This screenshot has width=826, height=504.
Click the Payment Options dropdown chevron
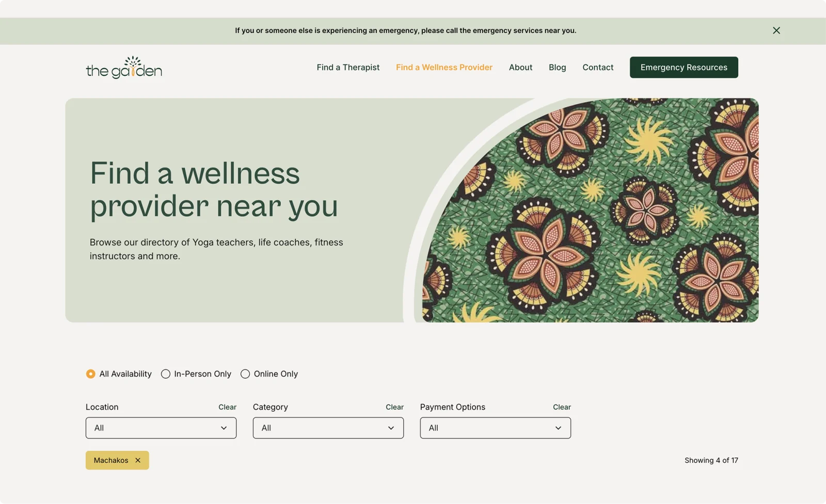tap(558, 428)
